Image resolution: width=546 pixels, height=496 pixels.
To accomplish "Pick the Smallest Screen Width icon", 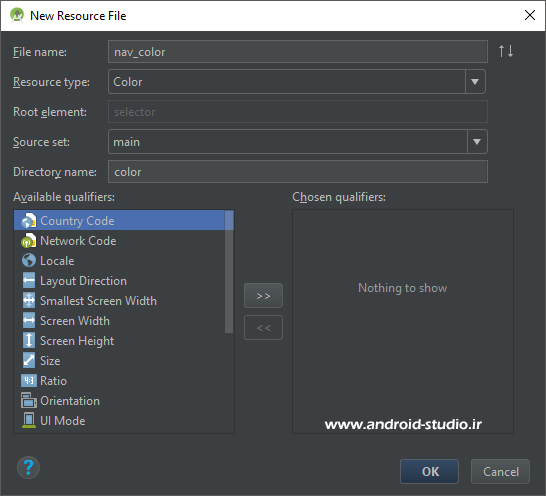I will (29, 301).
